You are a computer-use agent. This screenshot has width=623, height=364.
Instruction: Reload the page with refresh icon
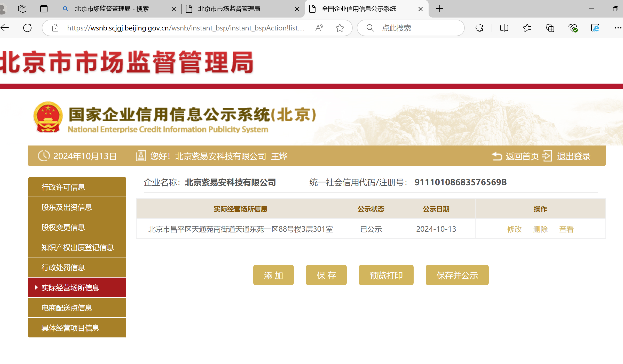(x=27, y=28)
